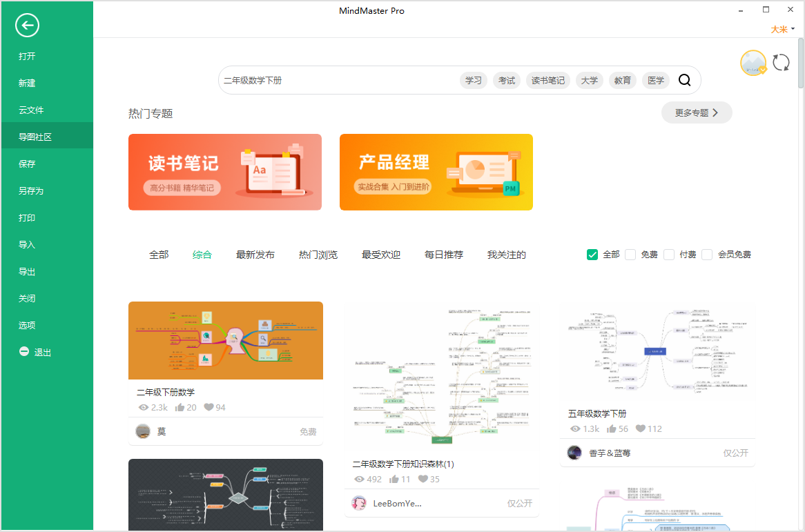Viewport: 805px width, 532px height.
Task: Open author 香芋&蓝莓 avatar
Action: tap(574, 453)
